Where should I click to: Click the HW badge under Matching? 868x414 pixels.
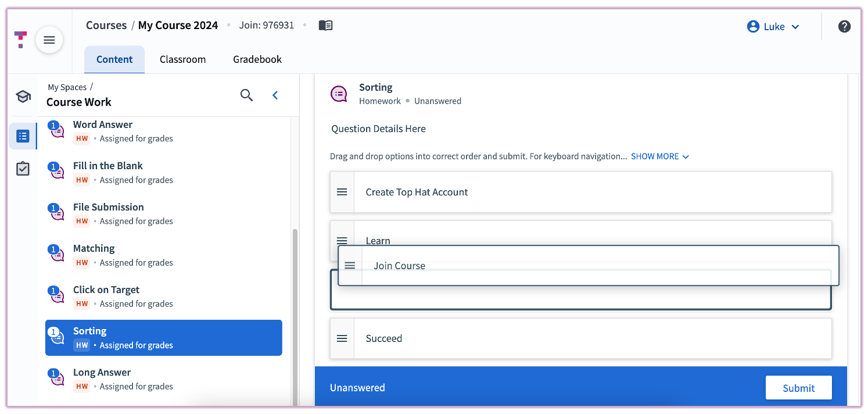point(82,262)
